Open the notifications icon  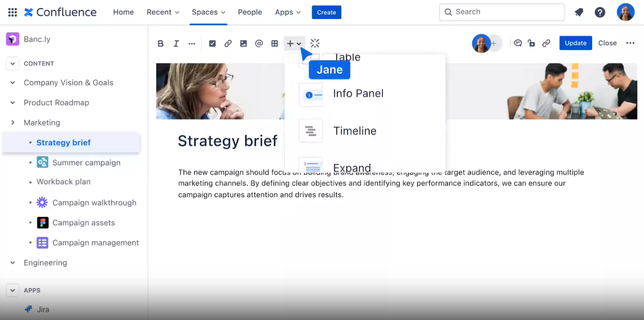pyautogui.click(x=579, y=12)
